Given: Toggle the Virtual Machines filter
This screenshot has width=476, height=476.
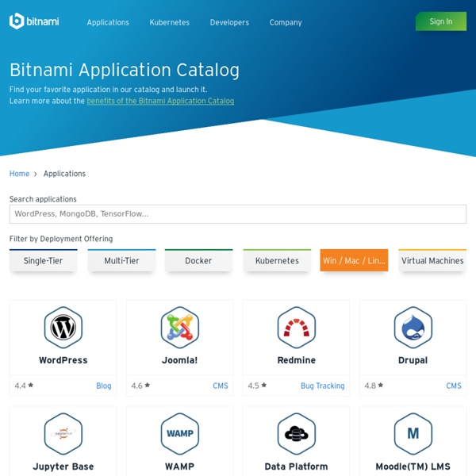Looking at the screenshot, I should (432, 260).
